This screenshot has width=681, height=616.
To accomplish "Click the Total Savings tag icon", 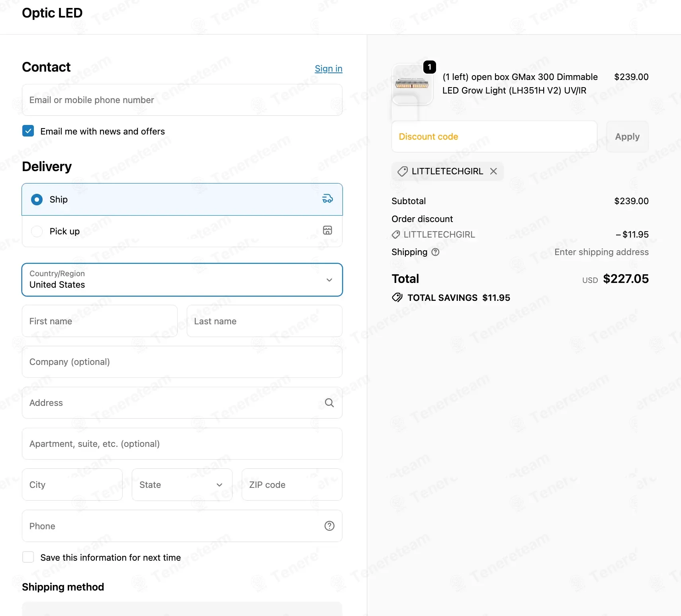I will click(397, 297).
